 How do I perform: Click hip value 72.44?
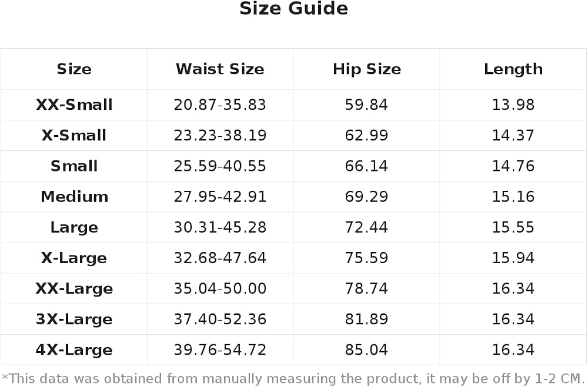coord(366,227)
